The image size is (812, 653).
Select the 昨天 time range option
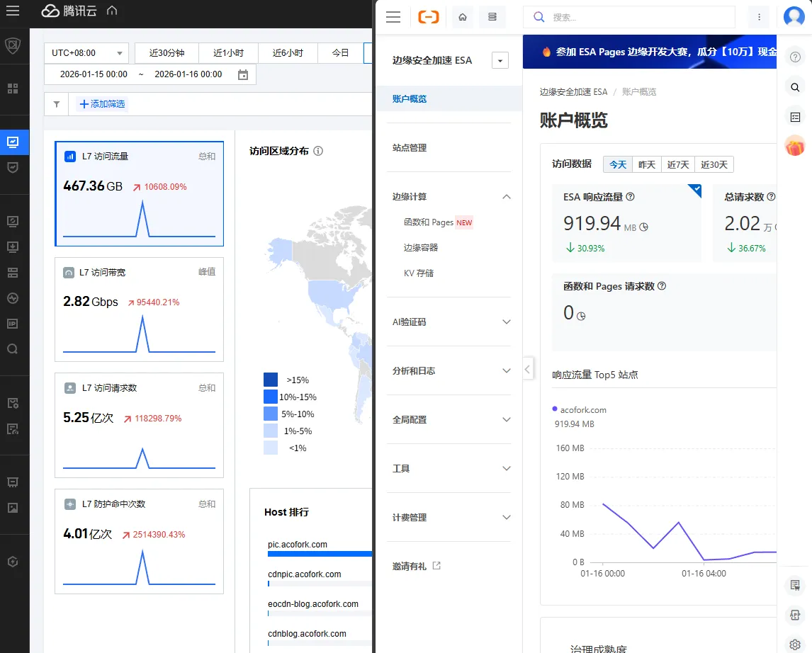tap(646, 164)
